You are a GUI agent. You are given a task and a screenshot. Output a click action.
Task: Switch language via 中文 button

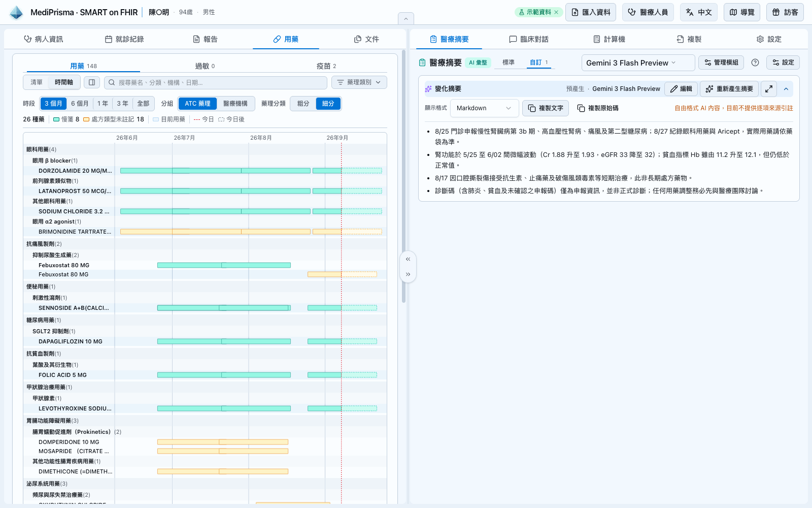(699, 12)
